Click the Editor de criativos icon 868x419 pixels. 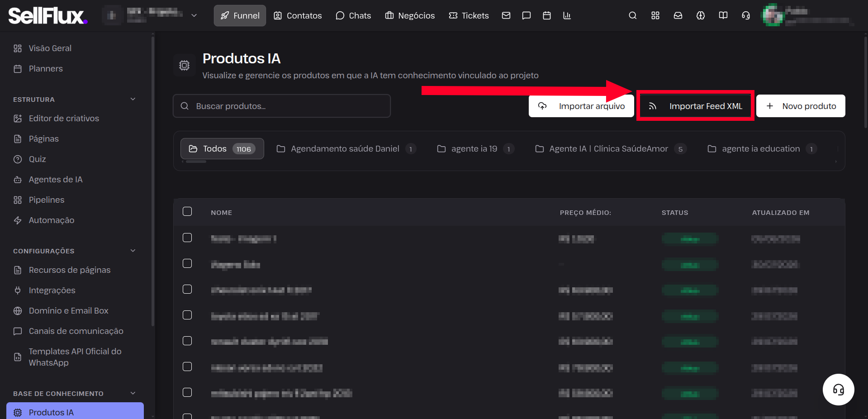pos(18,119)
